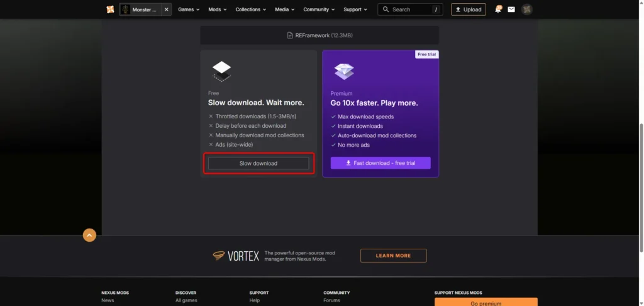
Task: Close the Monster Hunter game filter
Action: pos(167,9)
